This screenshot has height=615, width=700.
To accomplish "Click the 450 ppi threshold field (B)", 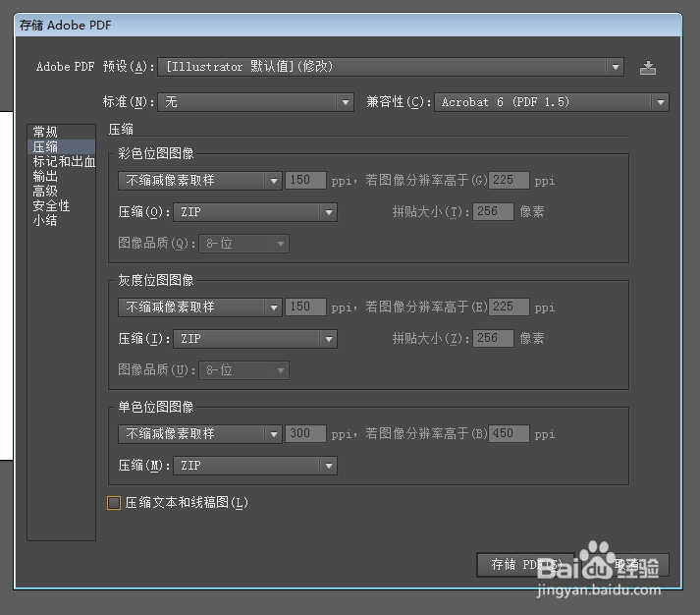I will [x=509, y=433].
